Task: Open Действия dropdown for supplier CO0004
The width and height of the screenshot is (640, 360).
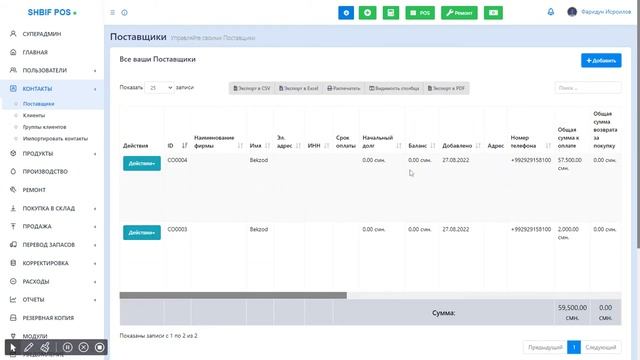Action: (142, 163)
